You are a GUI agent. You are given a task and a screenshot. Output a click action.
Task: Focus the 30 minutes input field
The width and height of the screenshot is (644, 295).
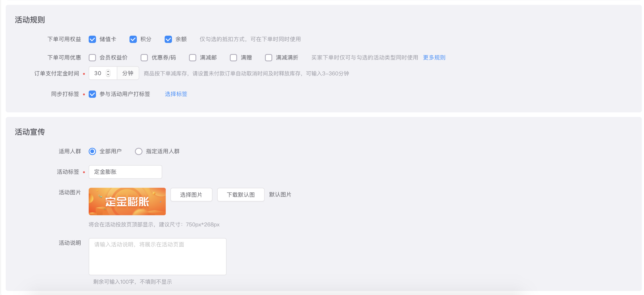point(98,73)
